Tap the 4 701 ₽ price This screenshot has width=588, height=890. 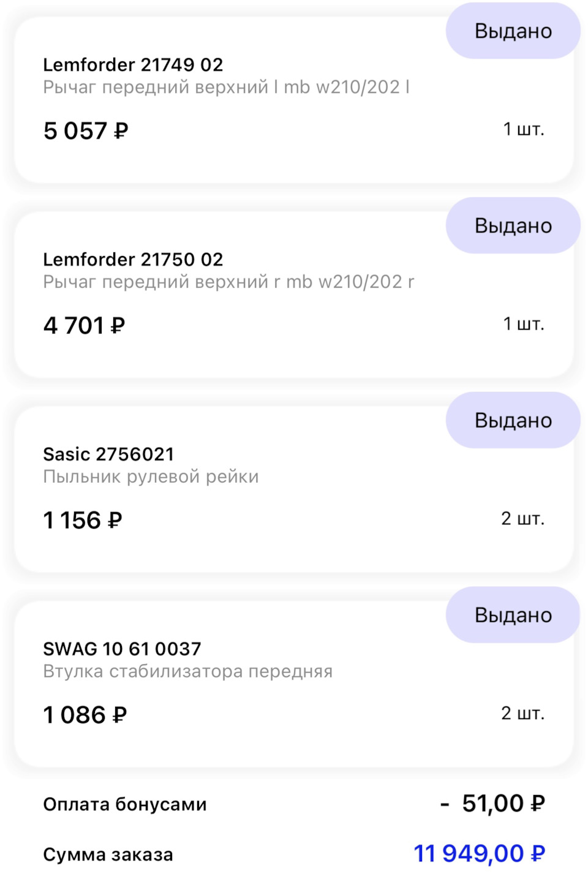coord(84,326)
